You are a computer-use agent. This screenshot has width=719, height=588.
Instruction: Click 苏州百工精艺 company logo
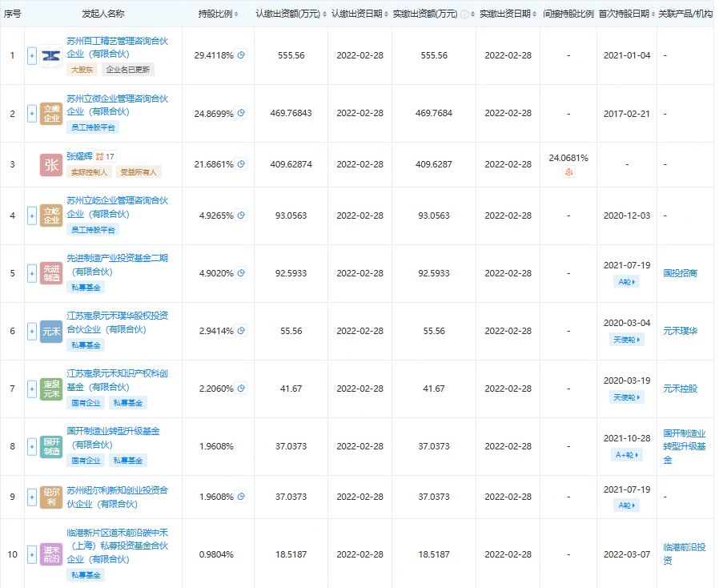(x=50, y=54)
